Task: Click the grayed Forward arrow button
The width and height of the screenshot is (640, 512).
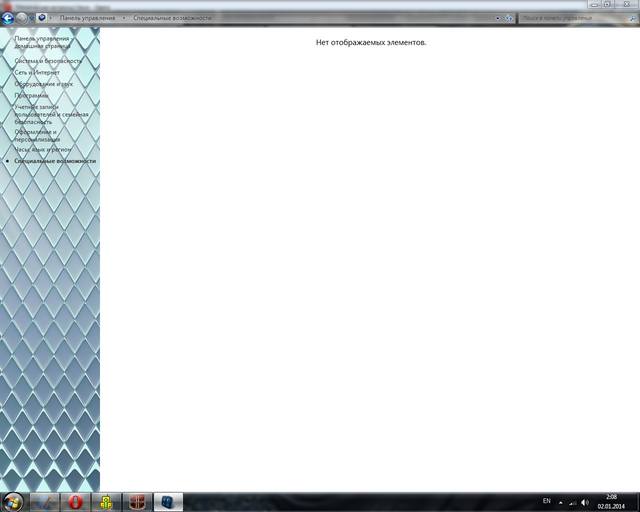Action: pos(22,18)
